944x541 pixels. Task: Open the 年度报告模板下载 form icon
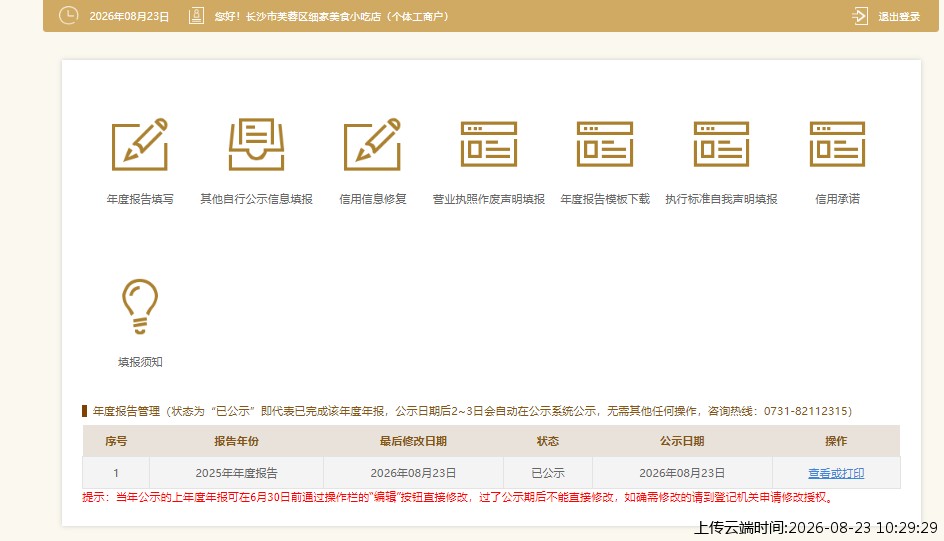click(604, 144)
